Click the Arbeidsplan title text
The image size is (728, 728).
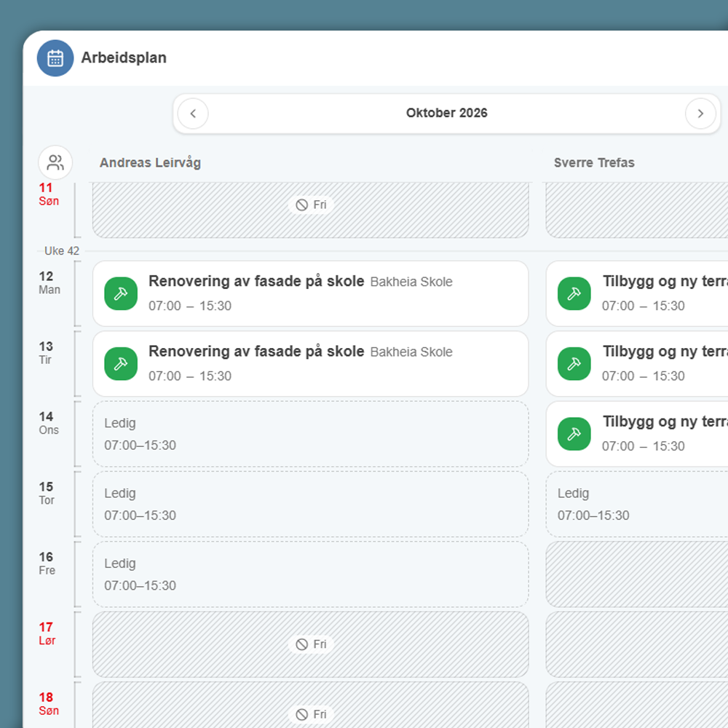[x=124, y=58]
